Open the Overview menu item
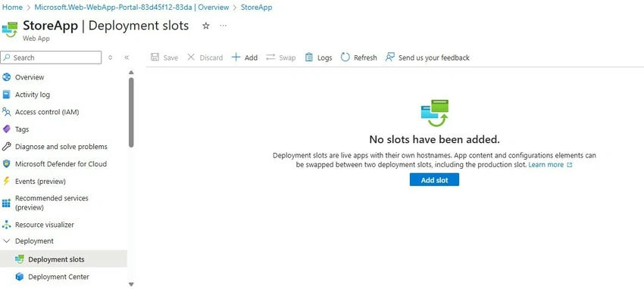644x289 pixels. [30, 77]
